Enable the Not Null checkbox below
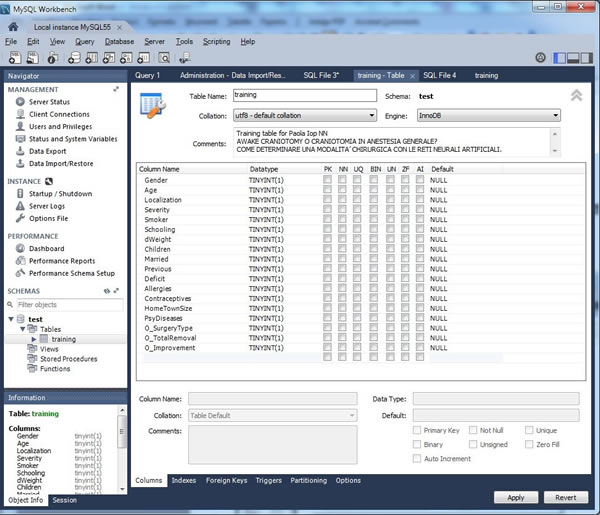 [473, 430]
